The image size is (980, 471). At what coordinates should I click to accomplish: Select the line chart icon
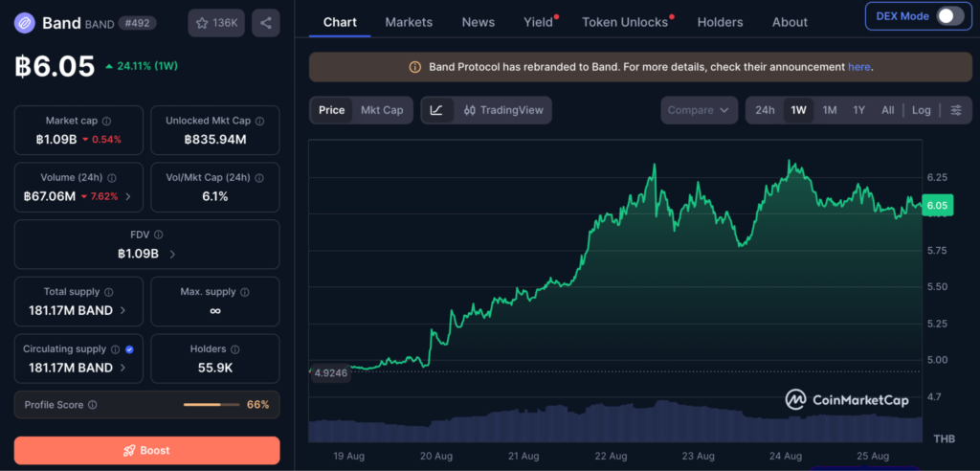pyautogui.click(x=436, y=110)
